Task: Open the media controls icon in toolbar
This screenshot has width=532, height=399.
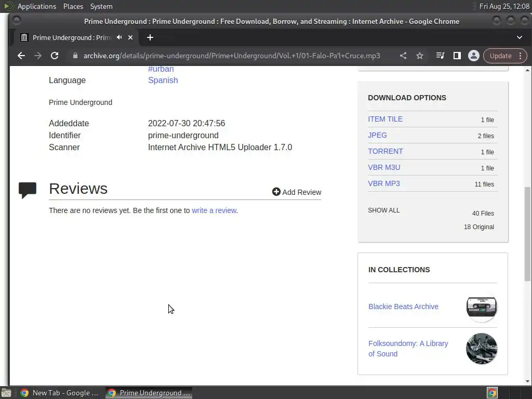Action: pyautogui.click(x=440, y=56)
